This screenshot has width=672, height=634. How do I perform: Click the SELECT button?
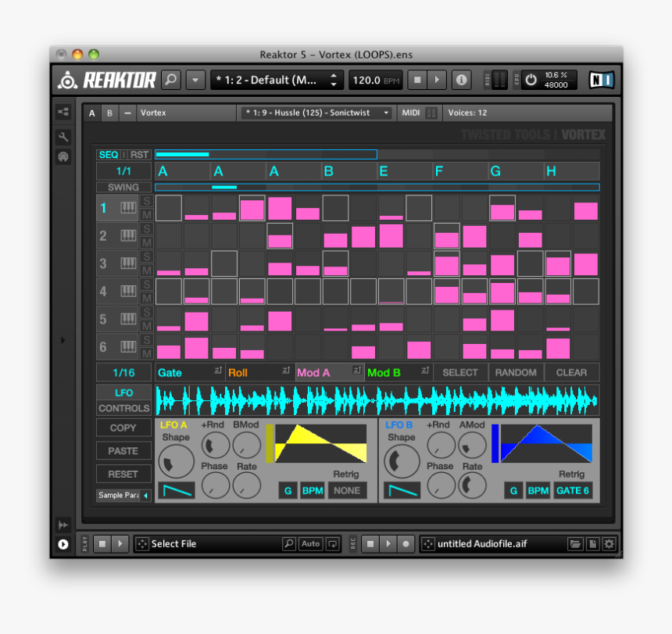click(460, 373)
